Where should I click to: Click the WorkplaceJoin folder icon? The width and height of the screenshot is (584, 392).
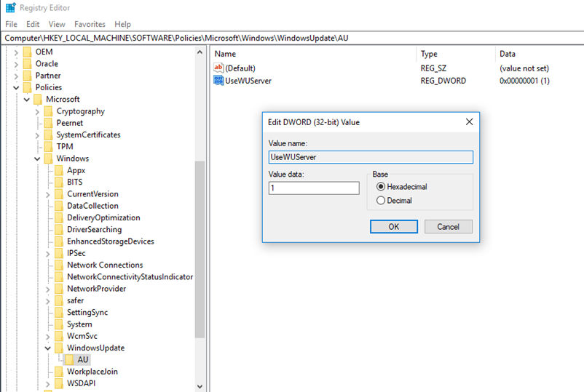(59, 372)
